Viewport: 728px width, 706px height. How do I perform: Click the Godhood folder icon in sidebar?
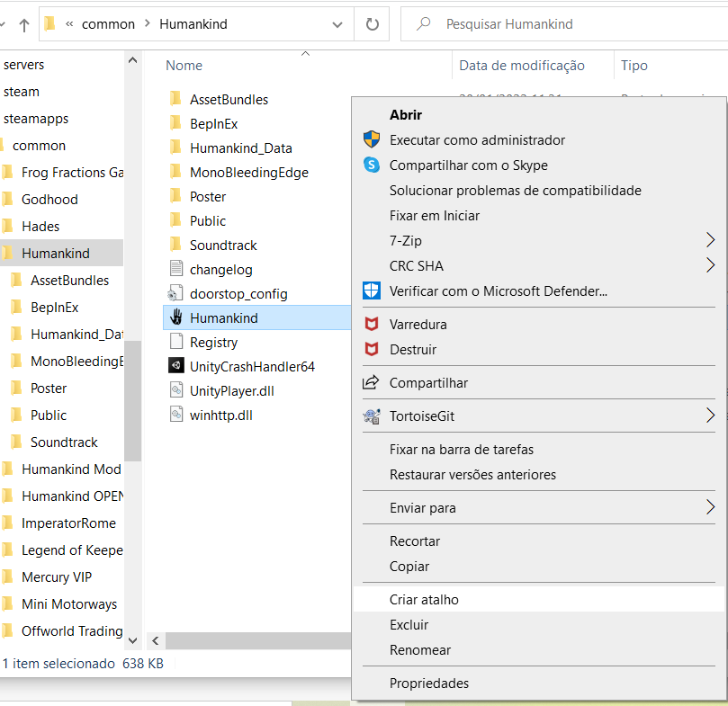(x=8, y=199)
